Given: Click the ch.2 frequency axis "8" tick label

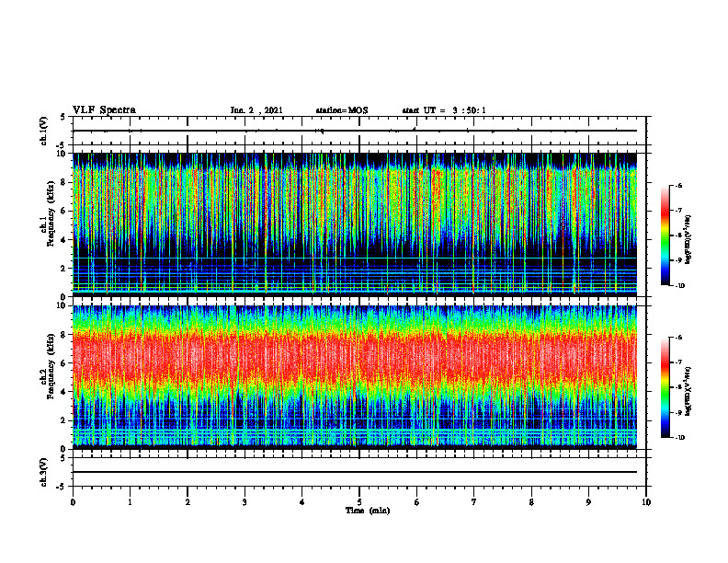Looking at the screenshot, I should coord(64,335).
